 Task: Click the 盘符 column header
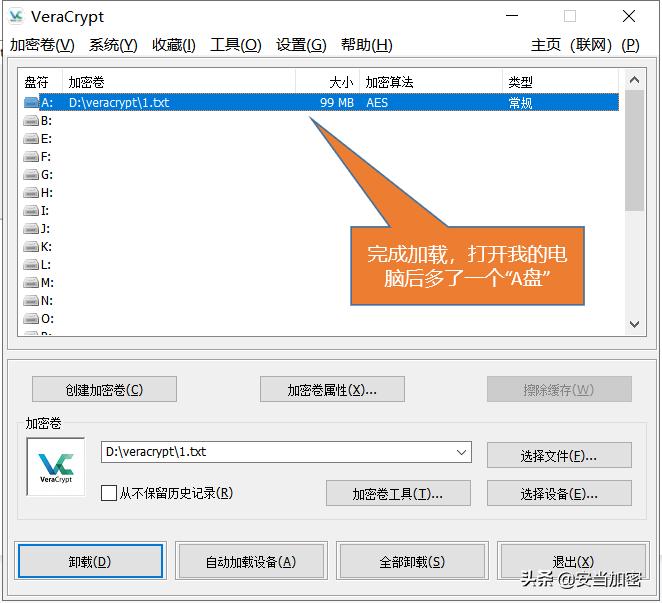(x=40, y=81)
